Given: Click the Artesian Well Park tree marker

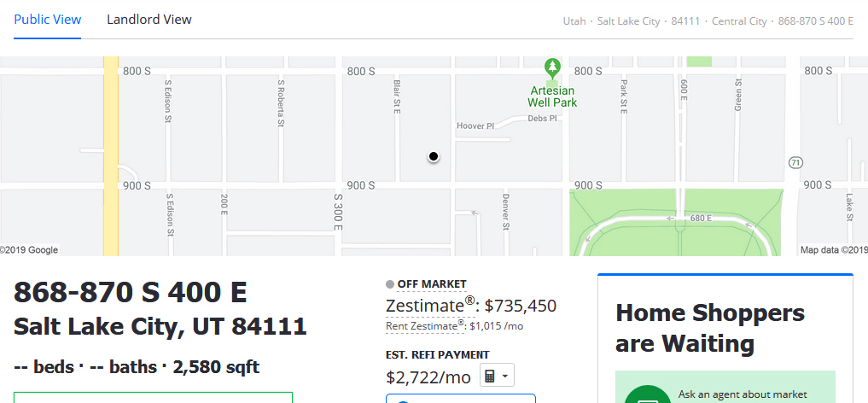Looking at the screenshot, I should tap(552, 68).
